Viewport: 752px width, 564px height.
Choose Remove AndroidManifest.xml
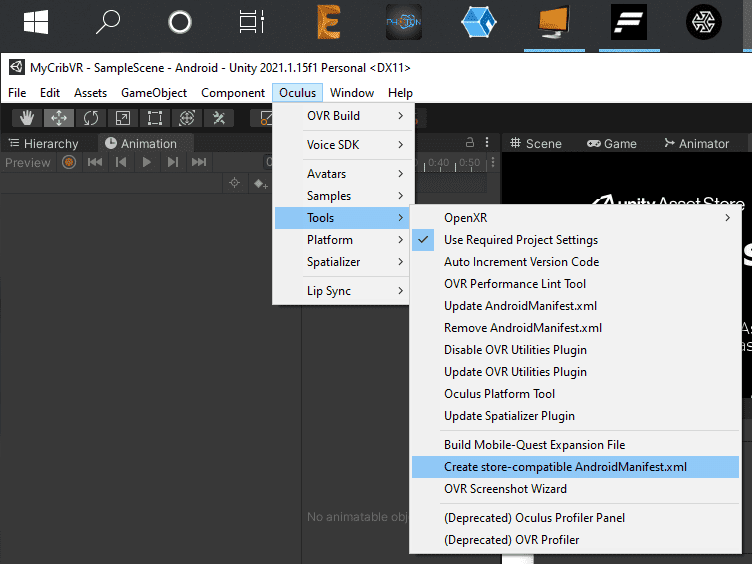[576, 328]
